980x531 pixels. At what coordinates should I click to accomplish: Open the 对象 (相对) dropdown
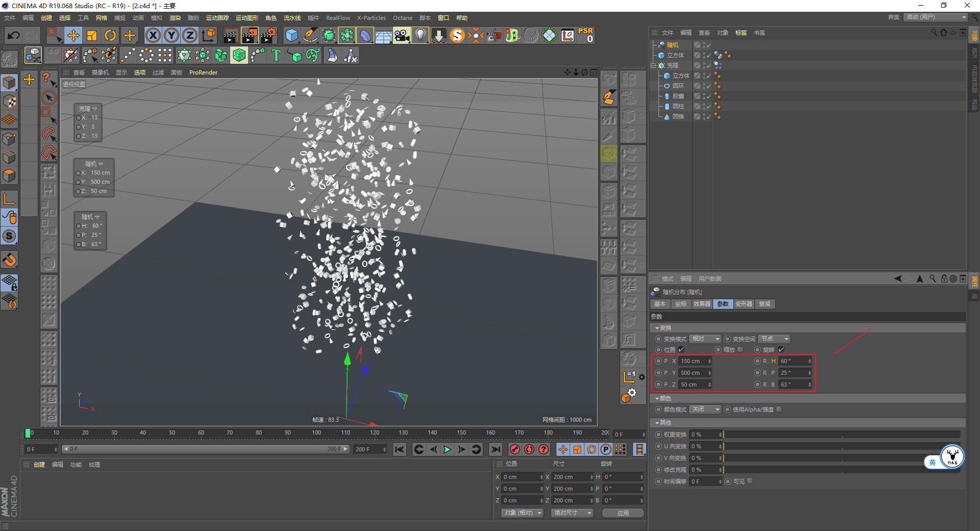522,513
